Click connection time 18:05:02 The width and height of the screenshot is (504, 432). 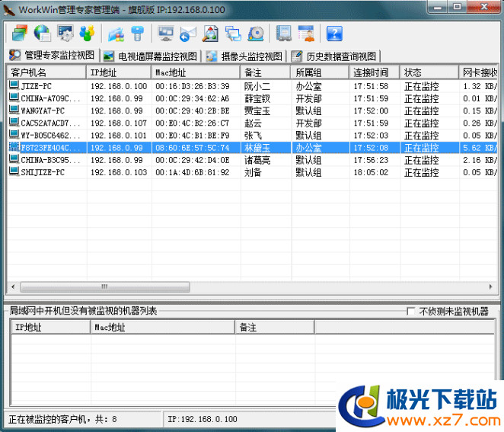coord(371,172)
